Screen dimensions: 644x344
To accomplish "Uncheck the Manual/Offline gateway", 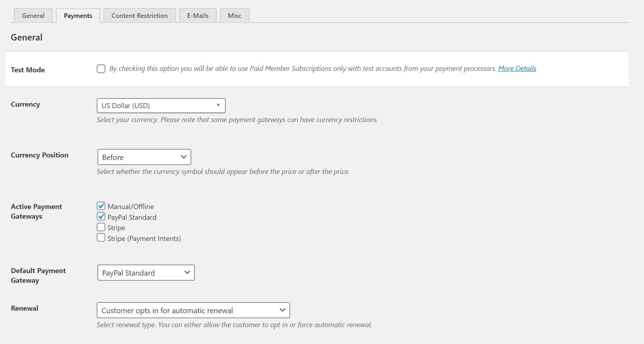I will [x=101, y=206].
